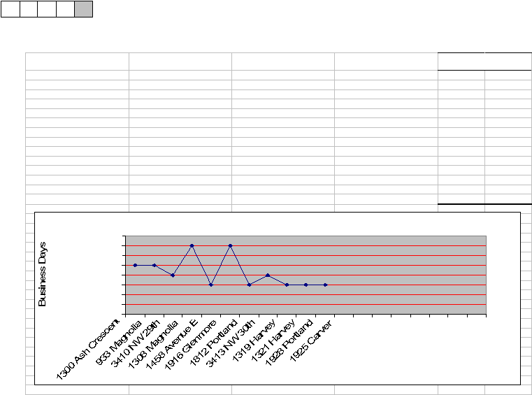Select the first white box at top-left
Screen dimensions: 532x395
10,10
